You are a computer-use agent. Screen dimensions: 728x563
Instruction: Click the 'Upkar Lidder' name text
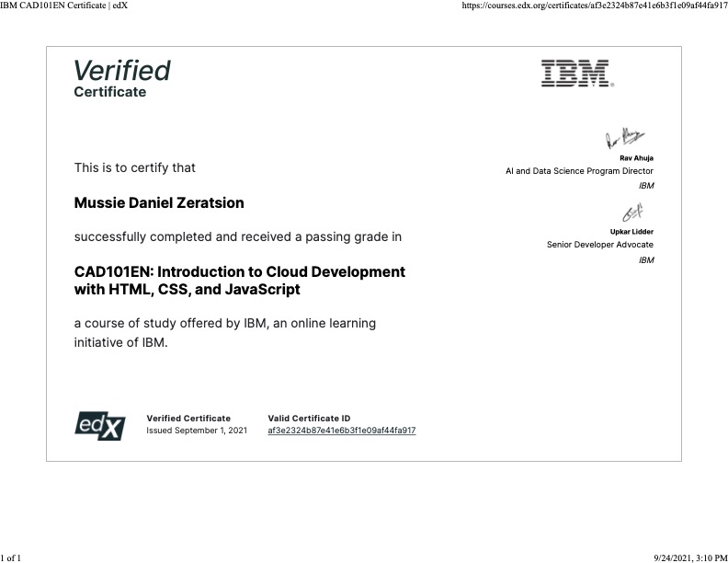(x=631, y=232)
